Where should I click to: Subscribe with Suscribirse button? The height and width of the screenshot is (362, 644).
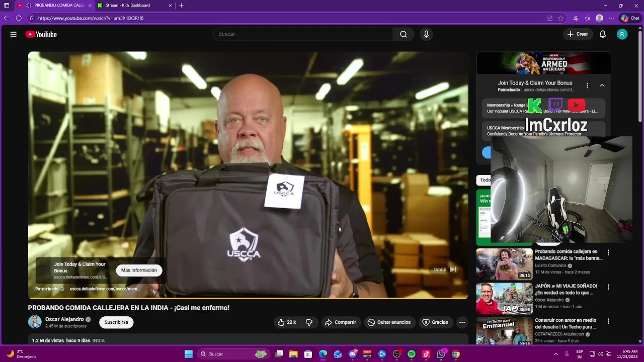pyautogui.click(x=116, y=322)
